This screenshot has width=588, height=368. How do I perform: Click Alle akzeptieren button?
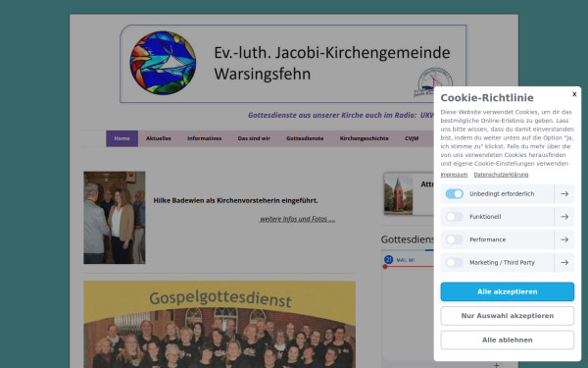[507, 291]
